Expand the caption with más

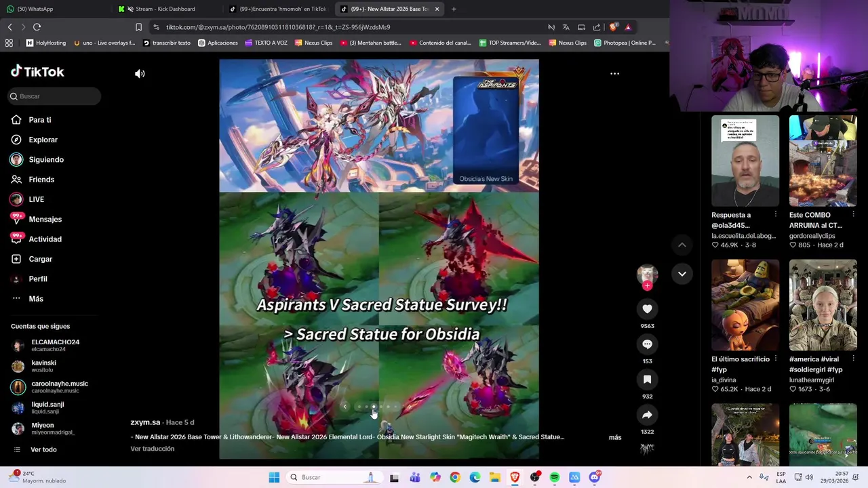pos(615,437)
